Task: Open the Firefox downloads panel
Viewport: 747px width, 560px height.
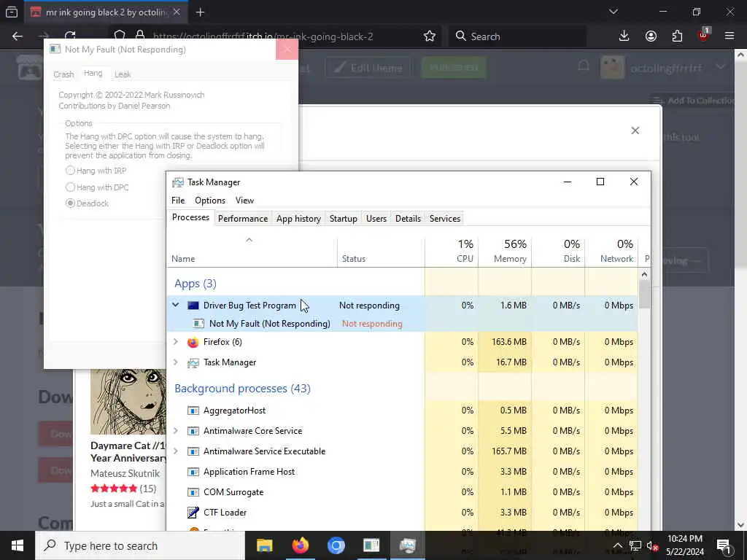Action: [x=624, y=36]
